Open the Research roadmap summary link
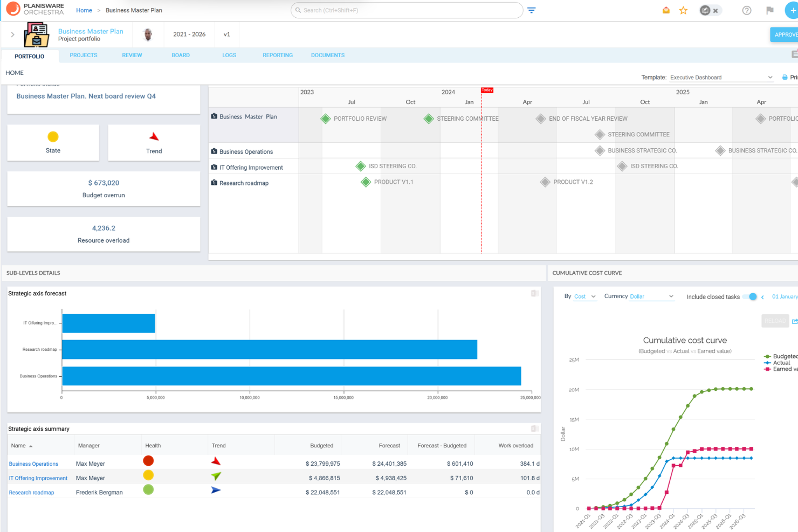Screen dimensions: 798x532 tap(32, 493)
